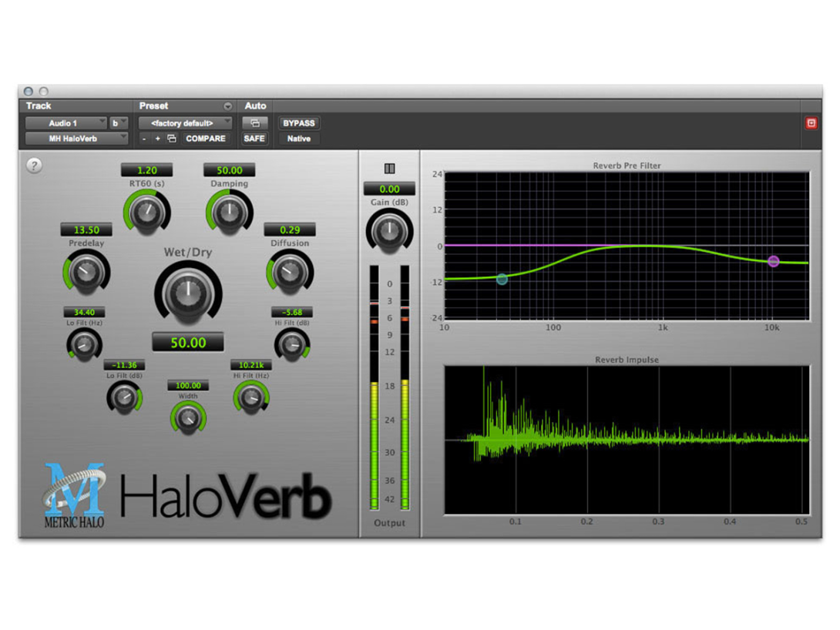Click the Damping value field 50.00
Viewport: 840px width, 630px height.
tap(230, 170)
